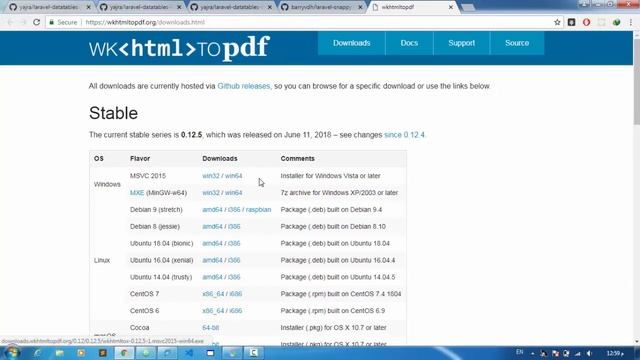Image resolution: width=640 pixels, height=360 pixels.
Task: Download the 64-bit Cocoa installer
Action: 211,328
